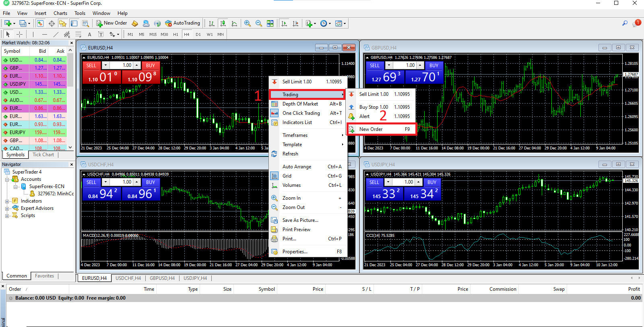Open the Tools menu
Screen dimensions: 644x327
point(80,13)
